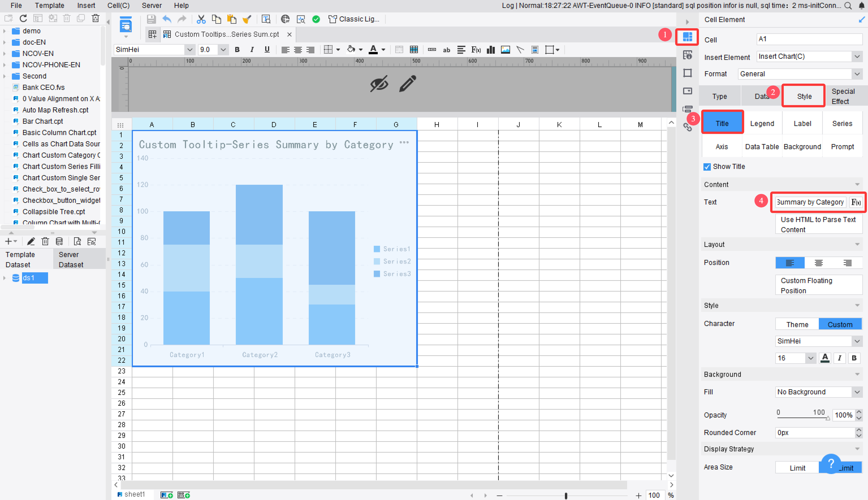Open the Template menu
This screenshot has height=500, width=868.
point(49,5)
